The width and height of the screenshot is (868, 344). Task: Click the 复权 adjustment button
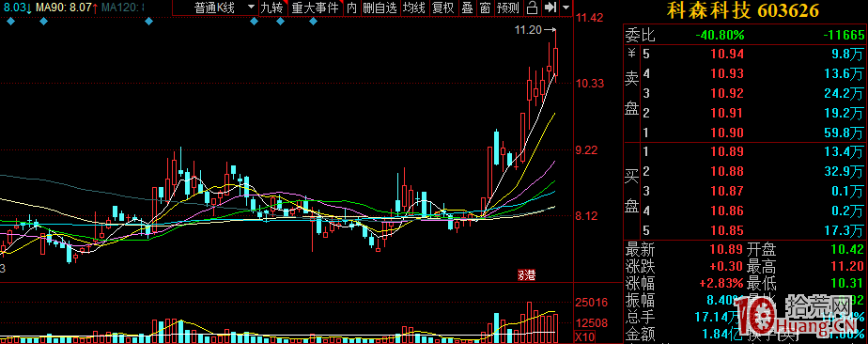(442, 8)
